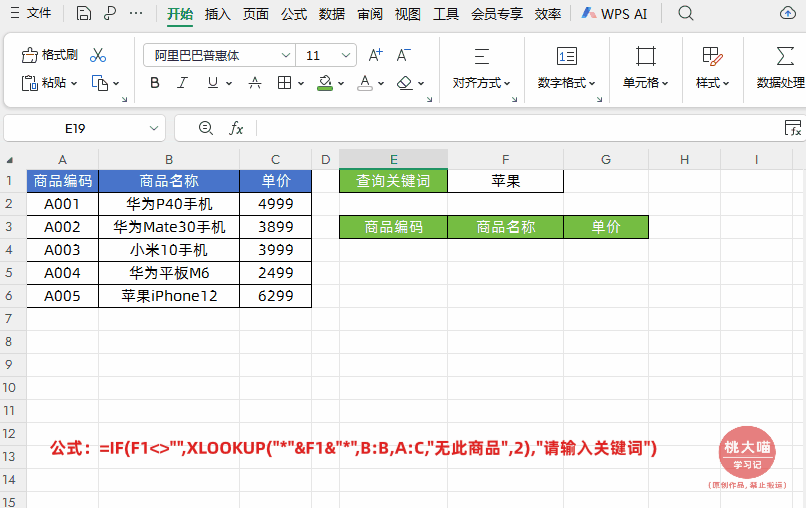
Task: Toggle italic formatting
Action: (182, 83)
